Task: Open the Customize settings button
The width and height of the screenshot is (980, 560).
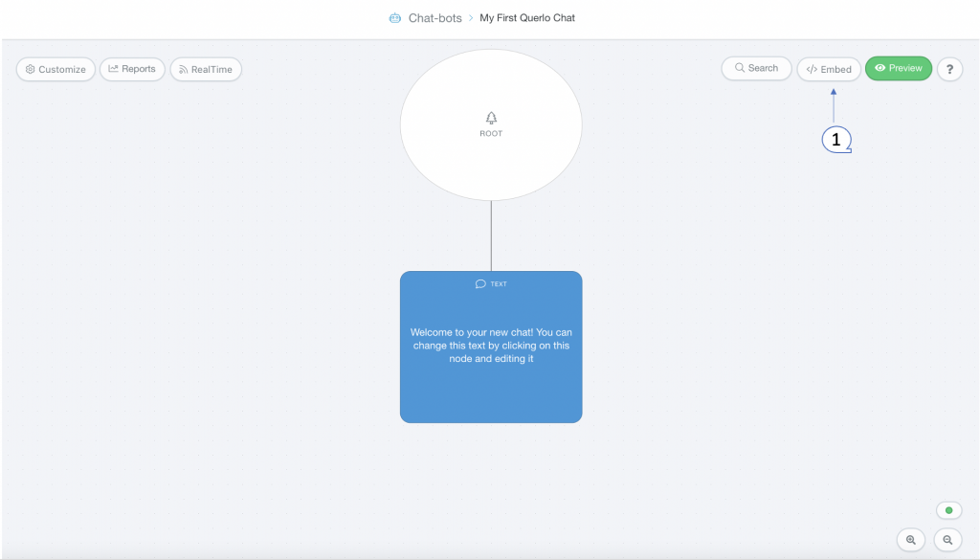Action: click(56, 69)
